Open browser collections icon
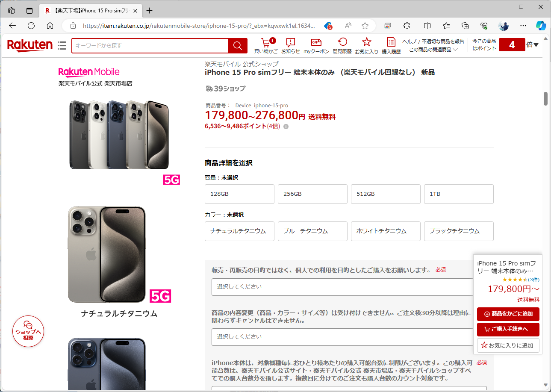This screenshot has width=551, height=392. click(x=466, y=26)
